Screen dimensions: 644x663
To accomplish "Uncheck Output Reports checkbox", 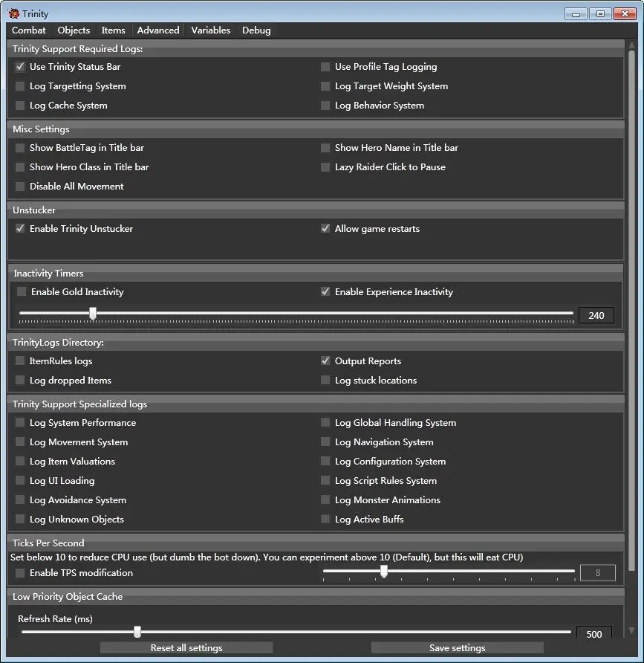I will (325, 360).
